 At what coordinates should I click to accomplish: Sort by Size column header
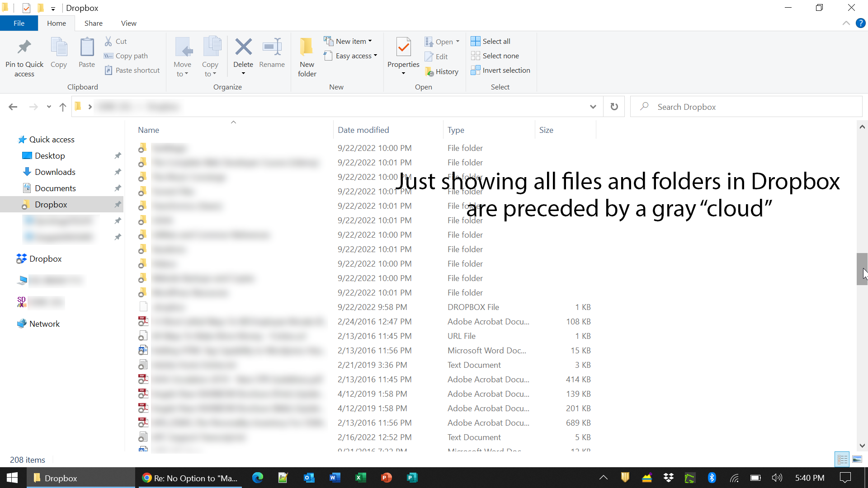[x=565, y=130]
